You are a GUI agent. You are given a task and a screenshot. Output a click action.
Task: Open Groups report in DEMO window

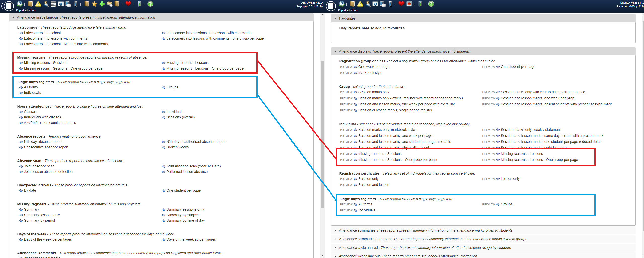(x=172, y=87)
